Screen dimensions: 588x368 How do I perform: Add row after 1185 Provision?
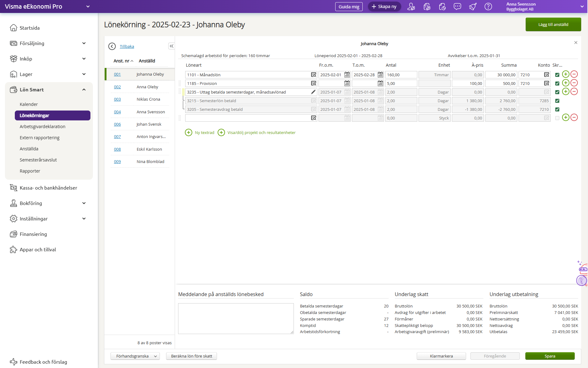[x=565, y=83]
